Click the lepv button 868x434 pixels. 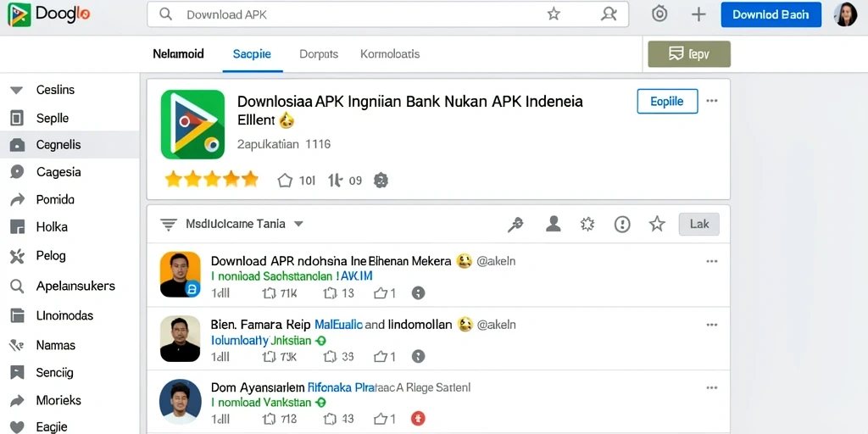[x=689, y=54]
